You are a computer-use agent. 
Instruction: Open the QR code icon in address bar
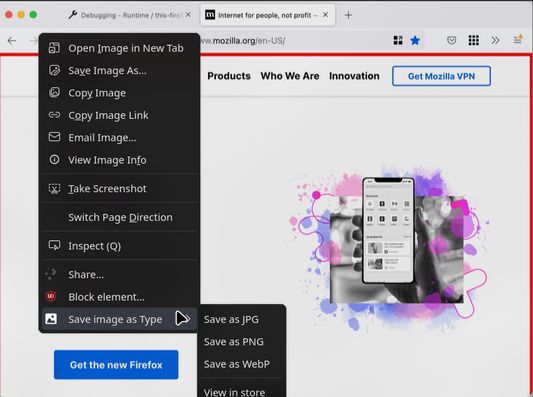(x=398, y=40)
